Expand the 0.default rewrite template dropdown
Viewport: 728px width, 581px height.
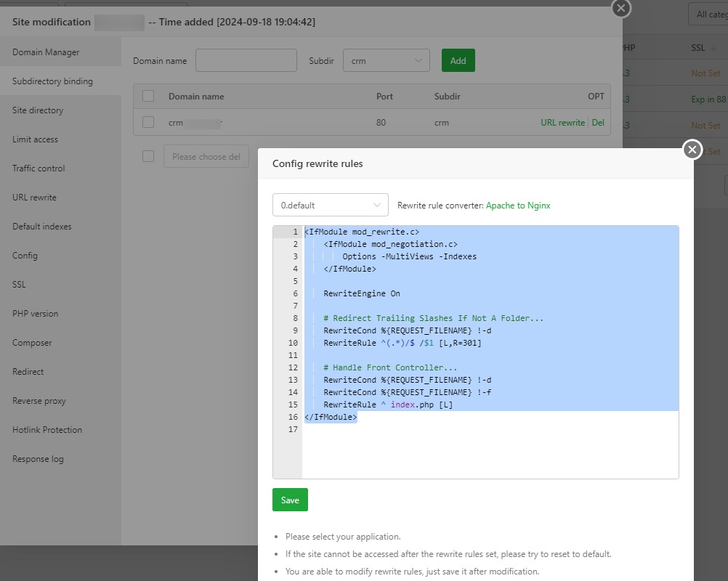pos(331,205)
